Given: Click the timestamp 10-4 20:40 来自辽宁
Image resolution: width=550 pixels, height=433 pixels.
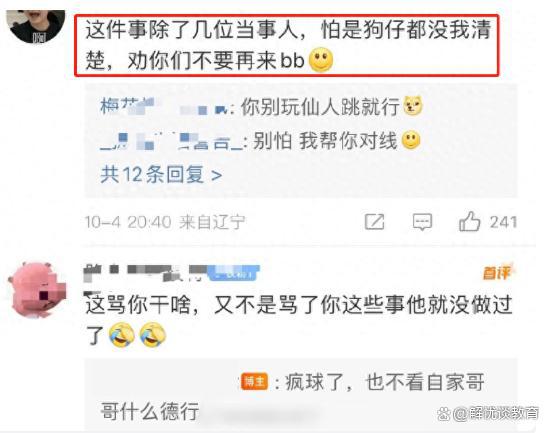Looking at the screenshot, I should click(165, 222).
